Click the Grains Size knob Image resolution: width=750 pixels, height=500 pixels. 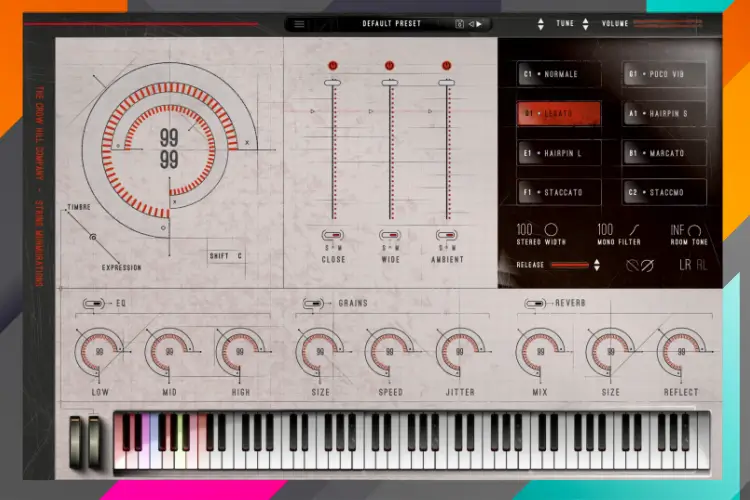pyautogui.click(x=320, y=352)
